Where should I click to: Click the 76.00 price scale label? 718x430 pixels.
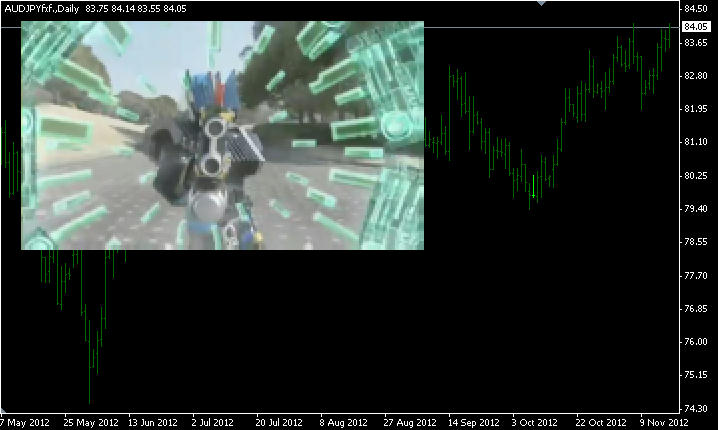coord(696,342)
